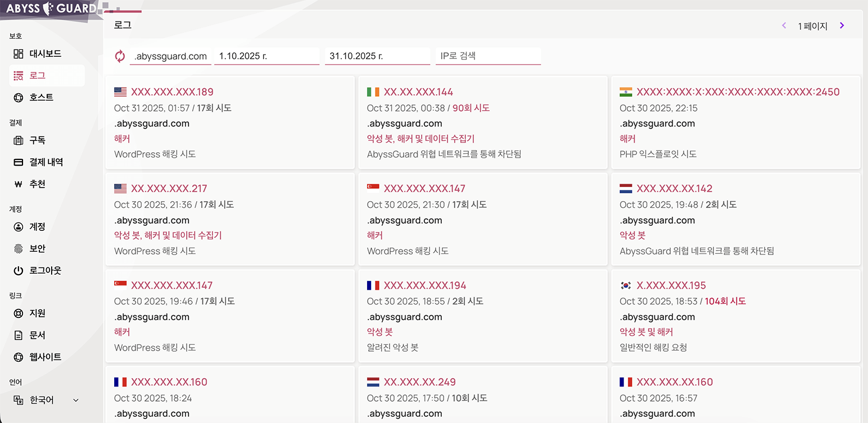Click IP address XXX.XXX.XXX.189 link

coord(172,92)
